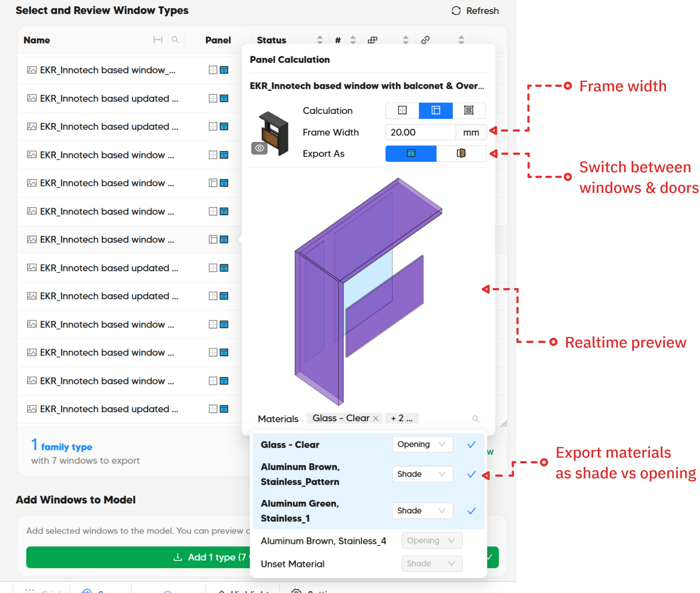
Task: Toggle the eye preview on window thumbnail
Action: (259, 148)
